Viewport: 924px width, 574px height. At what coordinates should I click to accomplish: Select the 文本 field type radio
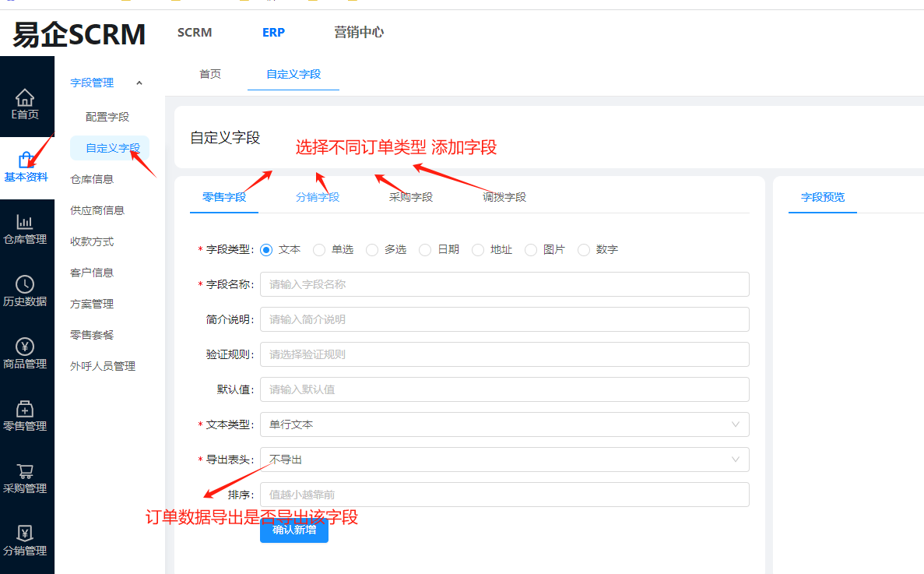point(266,250)
